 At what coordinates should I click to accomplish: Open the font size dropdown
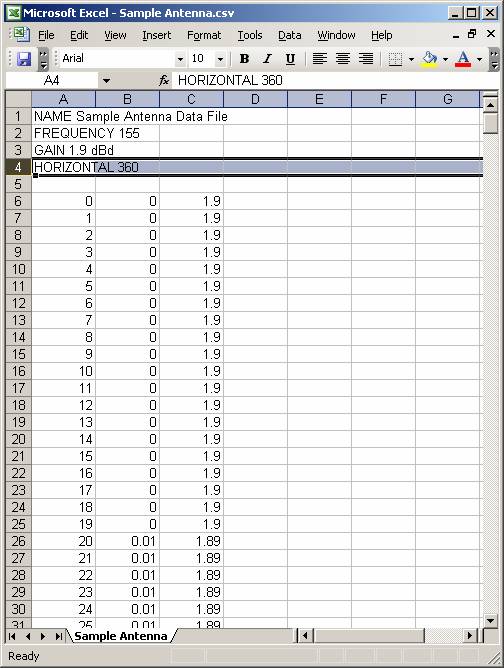point(220,59)
